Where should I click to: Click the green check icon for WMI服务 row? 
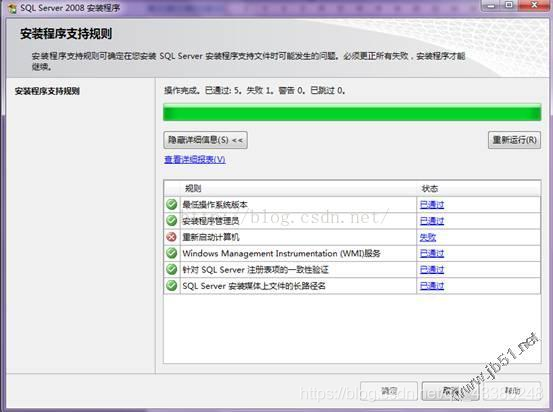[172, 253]
